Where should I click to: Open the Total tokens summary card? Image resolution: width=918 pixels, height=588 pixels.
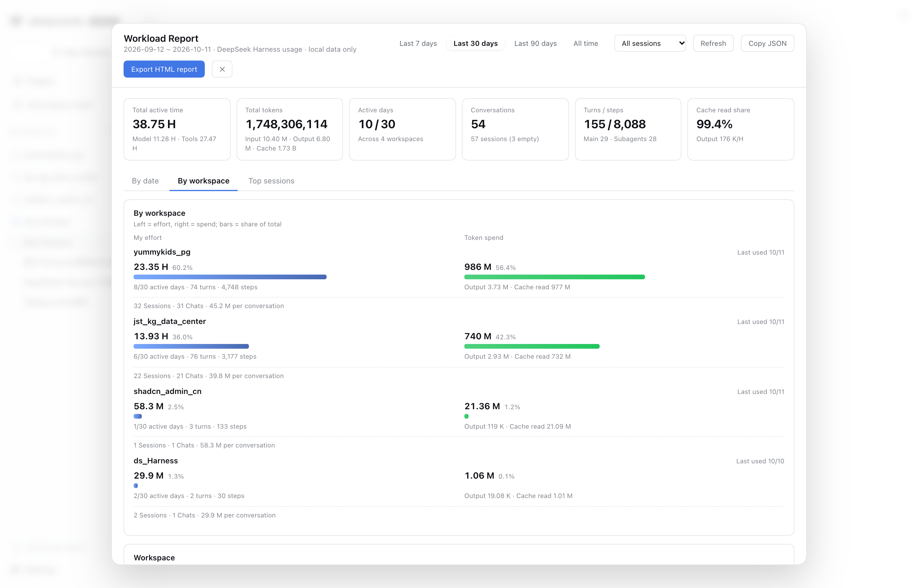[290, 129]
